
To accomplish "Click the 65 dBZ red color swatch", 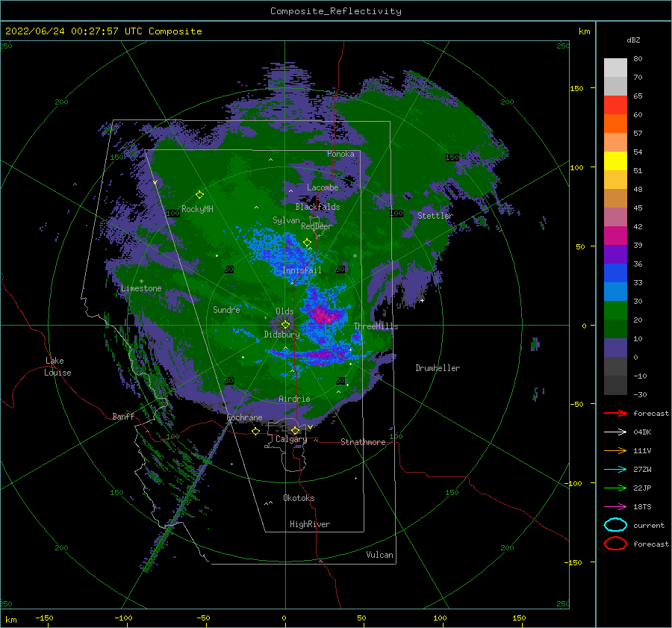I will (615, 105).
